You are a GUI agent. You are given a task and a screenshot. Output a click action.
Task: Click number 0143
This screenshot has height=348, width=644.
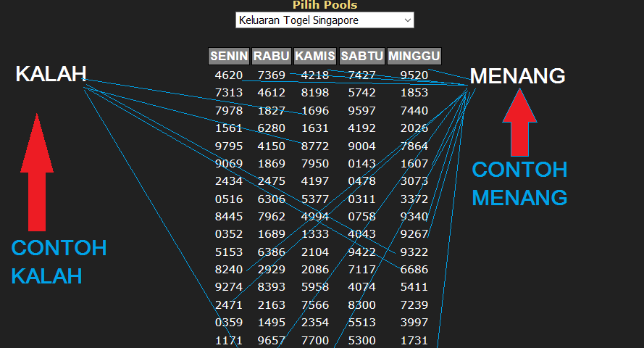tap(361, 164)
